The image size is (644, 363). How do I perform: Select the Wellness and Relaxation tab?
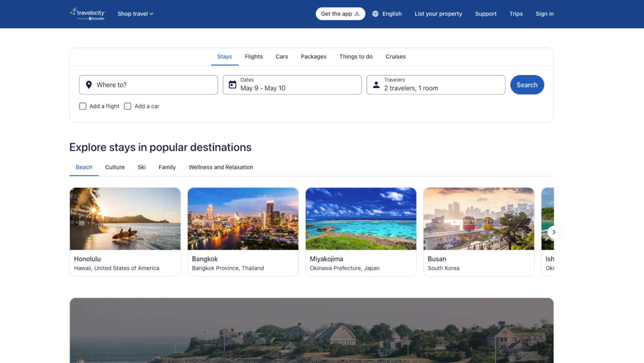[x=221, y=167]
